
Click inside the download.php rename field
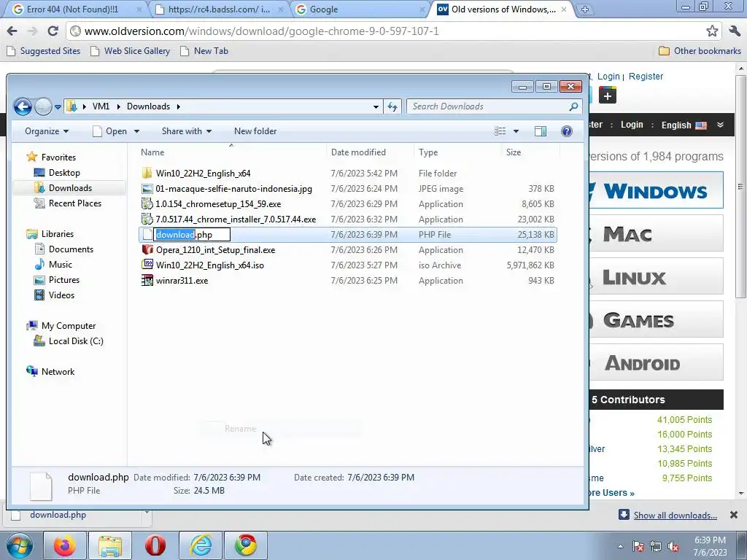click(192, 234)
